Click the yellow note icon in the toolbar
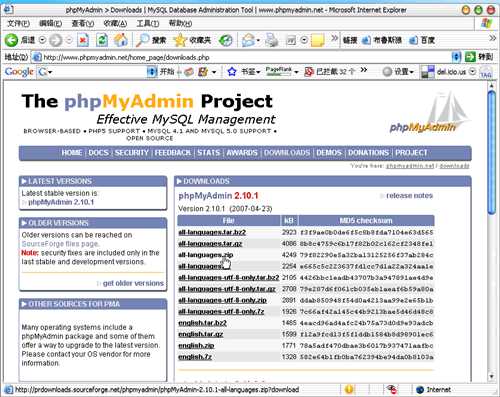The height and width of the screenshot is (397, 500). point(317,41)
